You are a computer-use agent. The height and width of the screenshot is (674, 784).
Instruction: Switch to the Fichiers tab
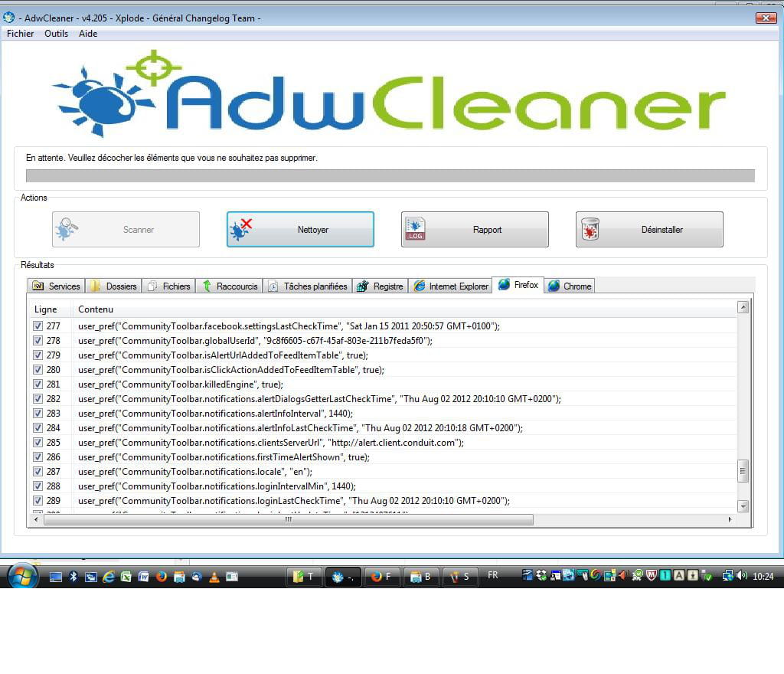pos(169,286)
